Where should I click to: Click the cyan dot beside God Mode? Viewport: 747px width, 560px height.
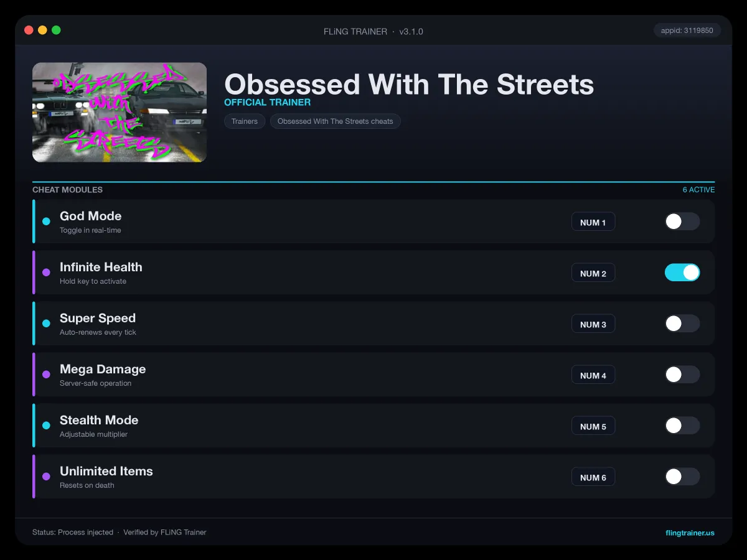(46, 222)
